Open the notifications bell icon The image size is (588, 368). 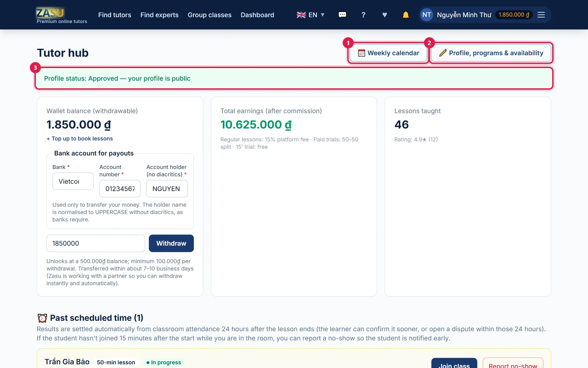(405, 15)
